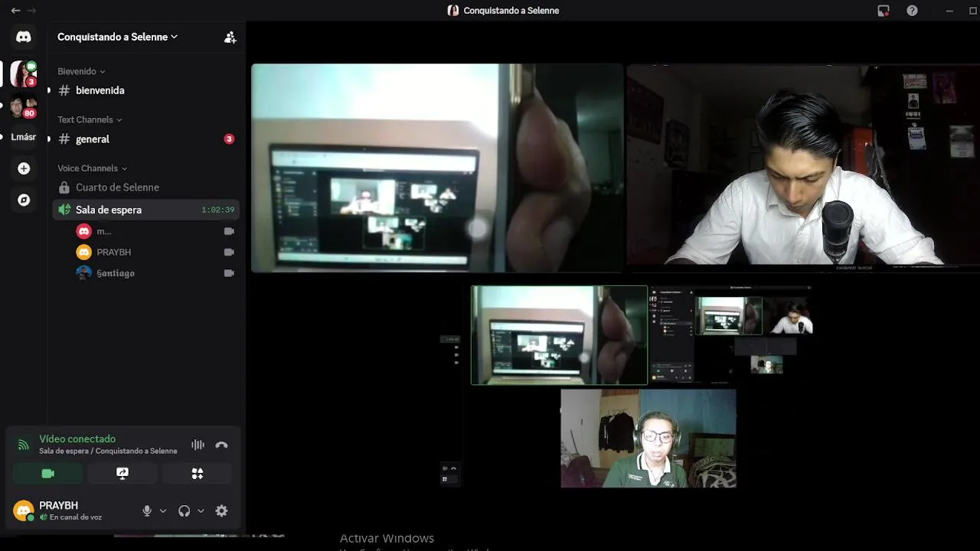
Task: Click the speaker icon of Sala de espera
Action: coord(64,210)
